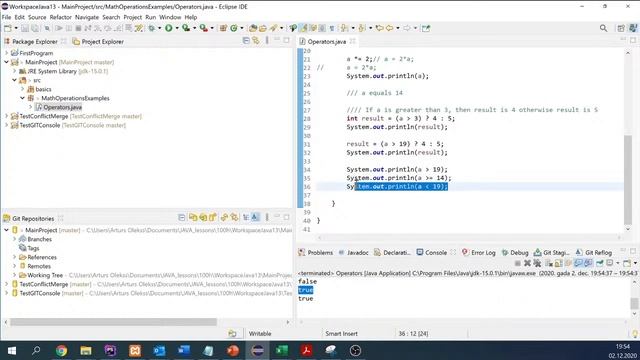640x360 pixels.
Task: Click the Writable status bar entry
Action: [260, 333]
